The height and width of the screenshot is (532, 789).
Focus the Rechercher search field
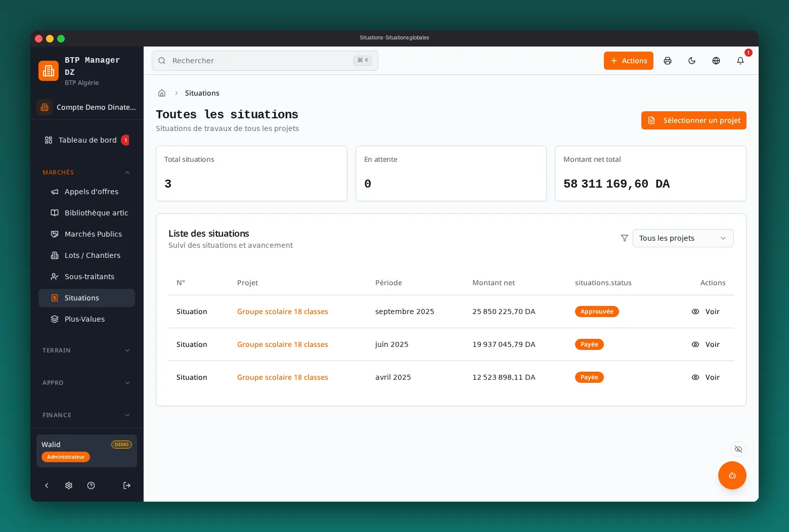pos(265,61)
